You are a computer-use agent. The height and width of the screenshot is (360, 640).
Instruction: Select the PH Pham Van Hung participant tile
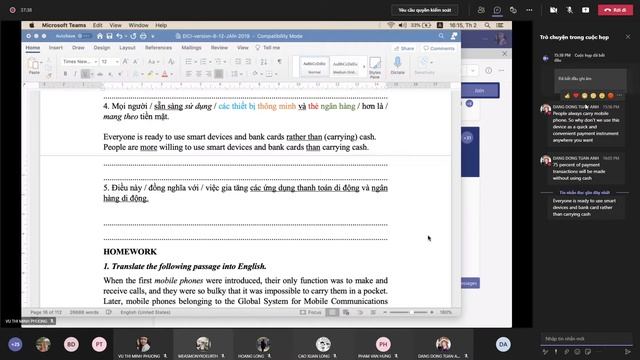383,345
